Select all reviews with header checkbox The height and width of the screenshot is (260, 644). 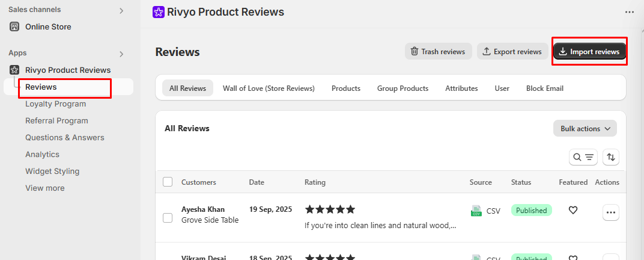tap(168, 182)
